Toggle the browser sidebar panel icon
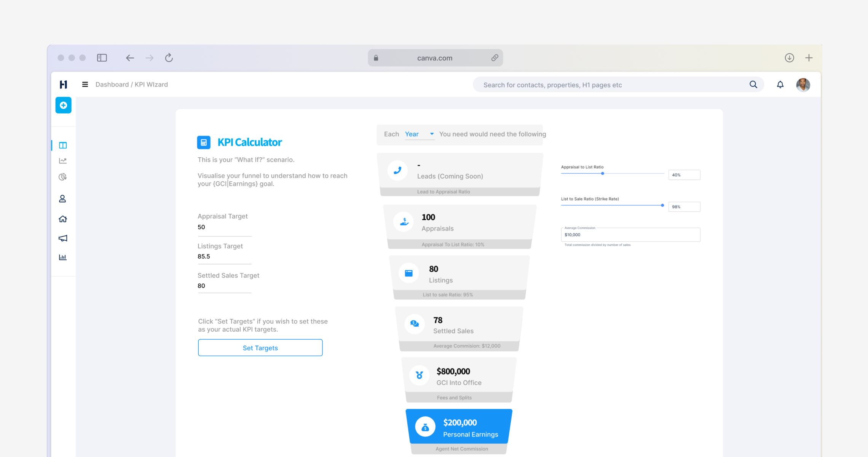This screenshot has height=457, width=868. click(x=102, y=58)
